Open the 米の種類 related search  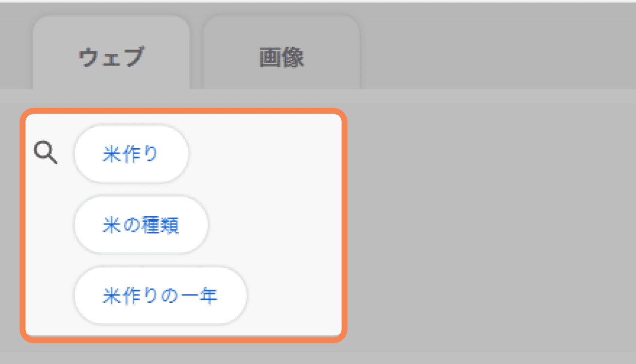141,225
